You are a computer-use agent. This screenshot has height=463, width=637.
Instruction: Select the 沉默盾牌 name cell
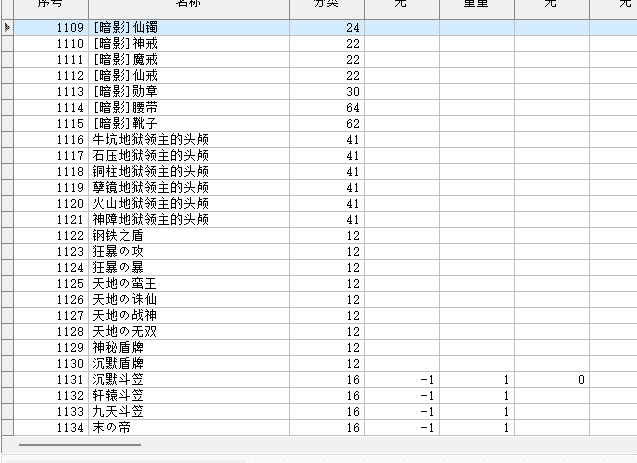point(189,363)
